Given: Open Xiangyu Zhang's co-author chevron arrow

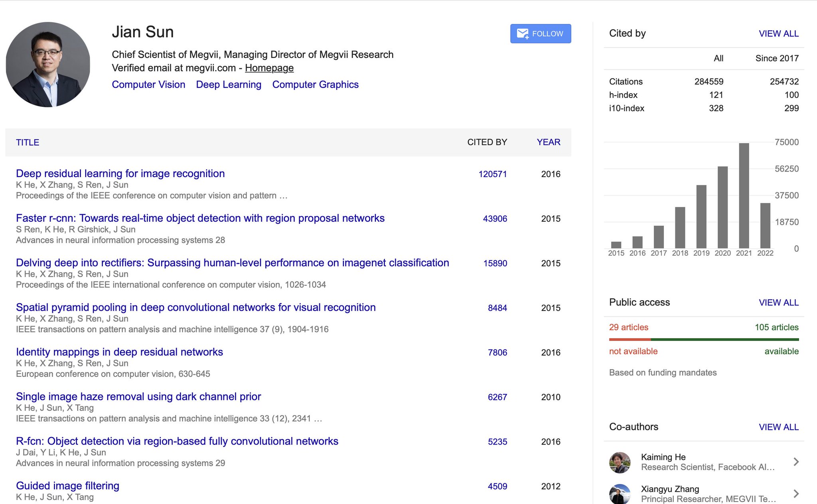Looking at the screenshot, I should (x=796, y=494).
